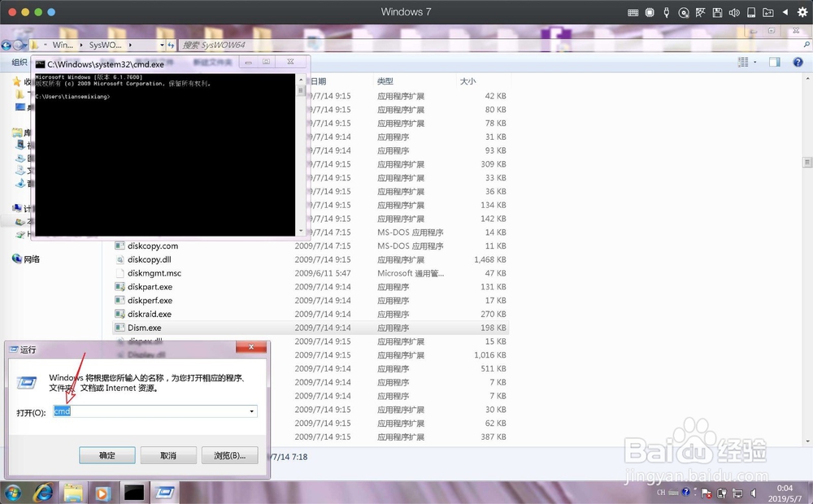Click the CD/DVD disc icon in top bar
This screenshot has width=813, height=504.
coord(684,12)
